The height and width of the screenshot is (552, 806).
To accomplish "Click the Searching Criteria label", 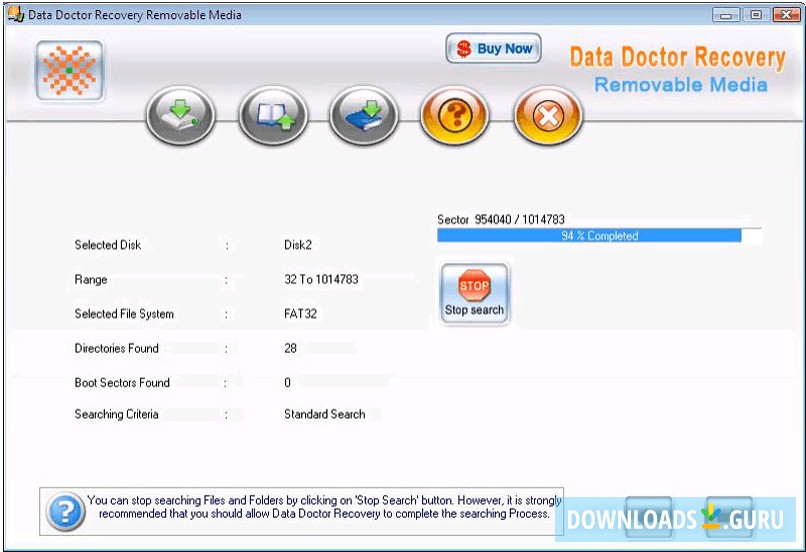I will (116, 414).
